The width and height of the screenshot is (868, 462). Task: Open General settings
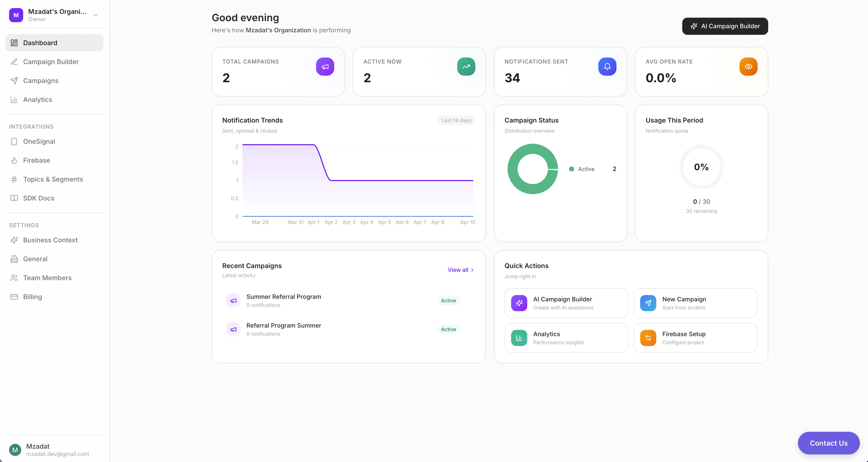[x=54, y=259]
